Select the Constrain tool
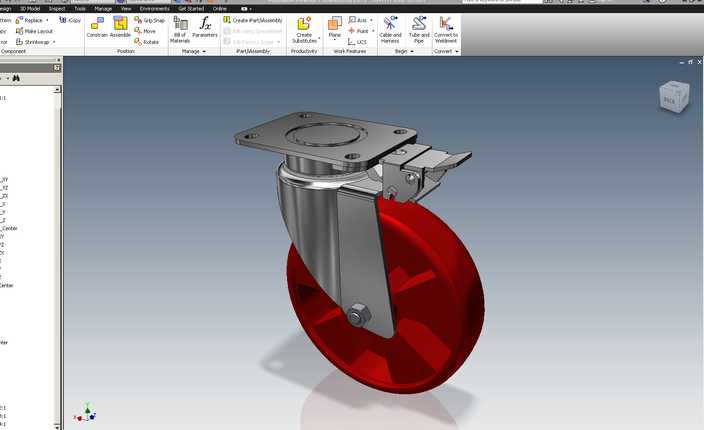Image resolution: width=704 pixels, height=430 pixels. [x=97, y=27]
